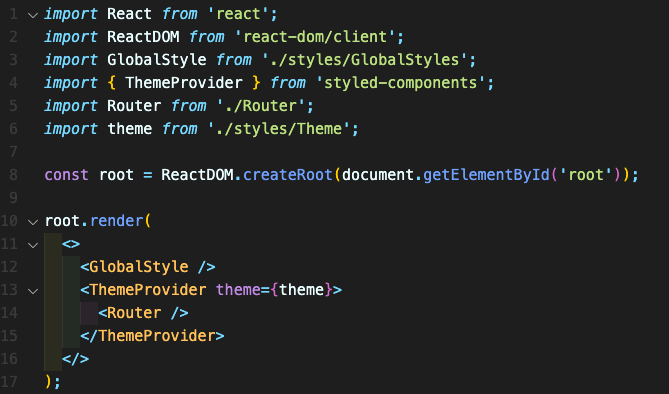Click the closing fragment </> tag

[x=76, y=359]
